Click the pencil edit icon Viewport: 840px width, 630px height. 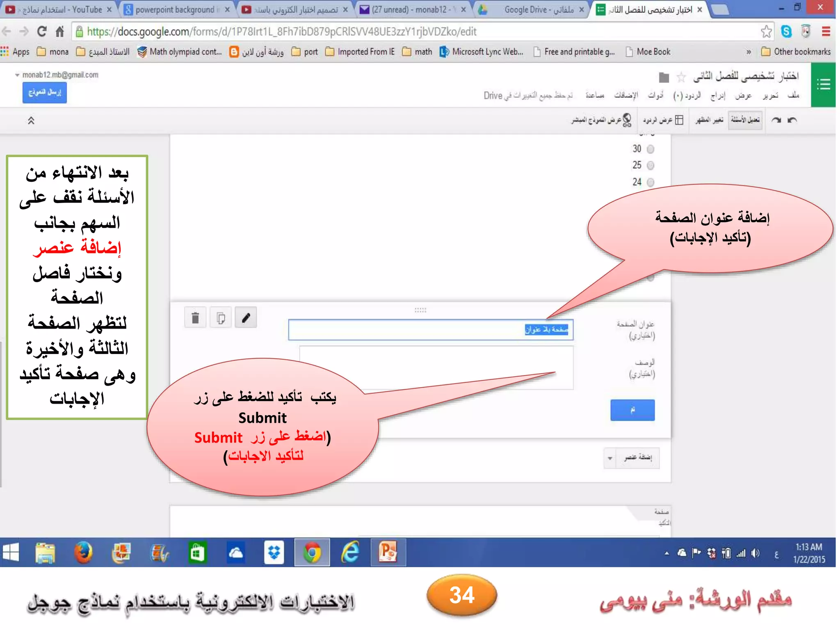click(246, 317)
